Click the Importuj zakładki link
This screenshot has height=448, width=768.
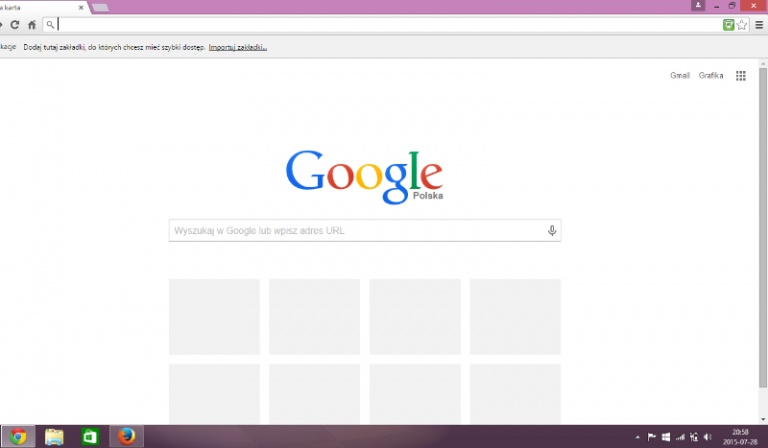pos(238,47)
